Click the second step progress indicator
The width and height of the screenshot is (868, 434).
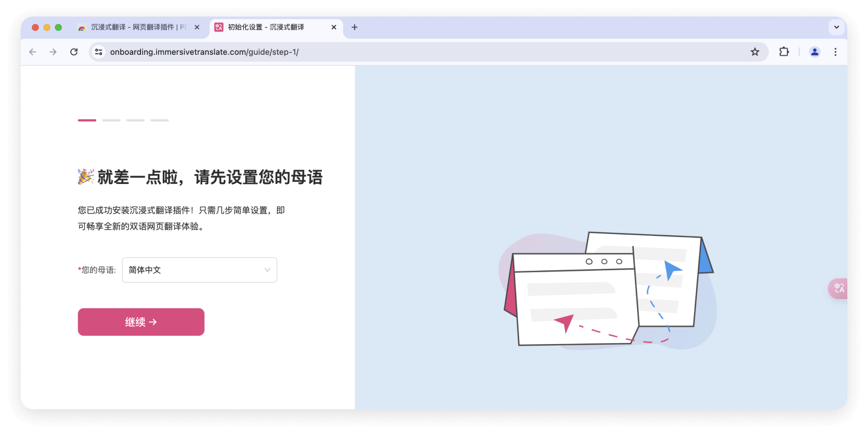[111, 120]
